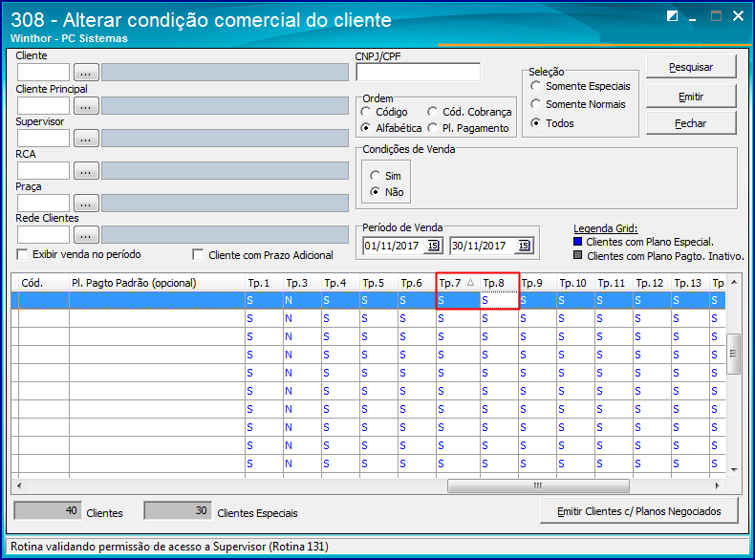This screenshot has width=755, height=560.
Task: Click the Emitir button
Action: (691, 97)
